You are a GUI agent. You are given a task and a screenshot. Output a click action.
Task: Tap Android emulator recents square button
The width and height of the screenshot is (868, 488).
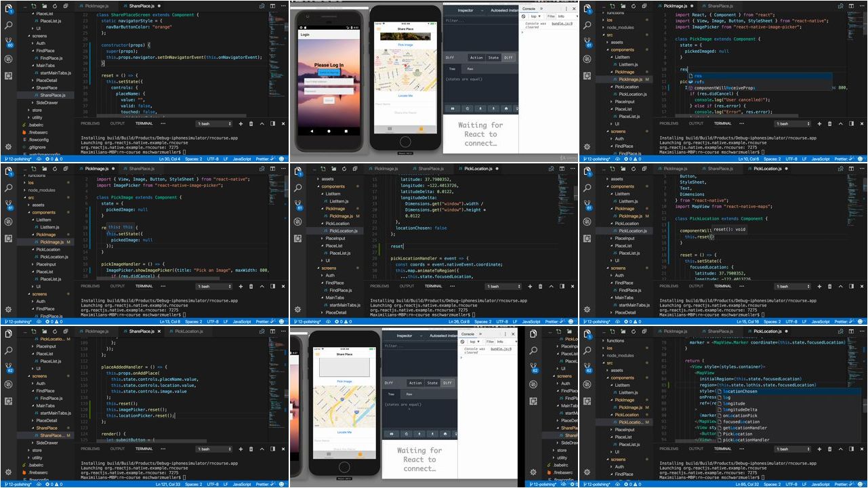(346, 130)
